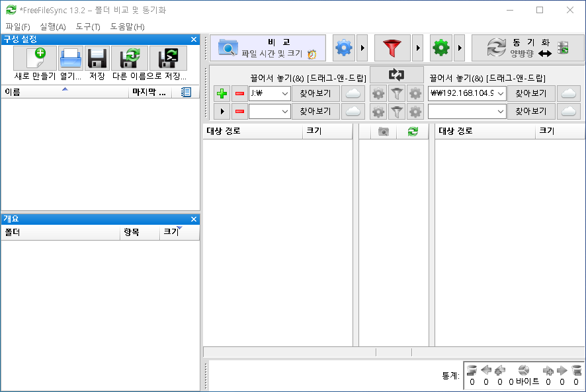Viewport: 586px width, 392px height.
Task: Sort configurations by 이름 column
Action: pyautogui.click(x=65, y=92)
